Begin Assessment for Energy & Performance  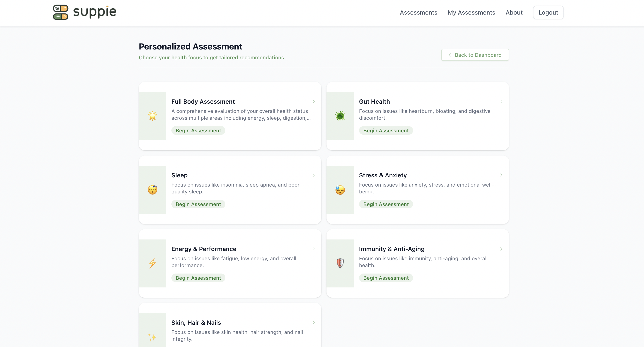click(x=198, y=278)
